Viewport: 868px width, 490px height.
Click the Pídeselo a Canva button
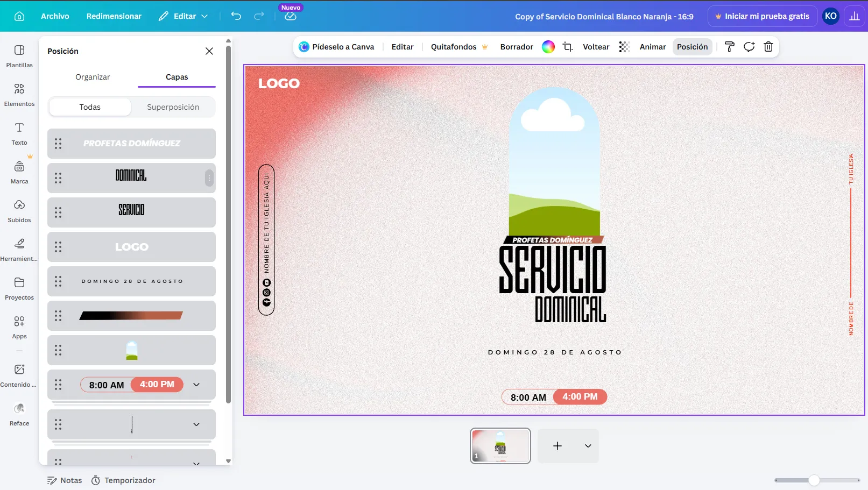click(x=336, y=47)
